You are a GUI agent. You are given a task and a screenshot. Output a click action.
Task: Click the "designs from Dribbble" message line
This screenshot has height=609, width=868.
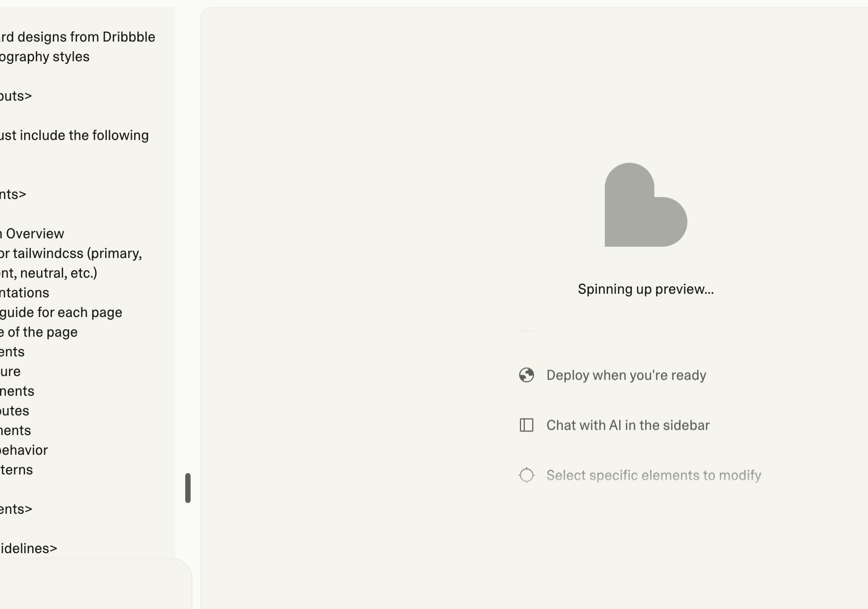[x=78, y=37]
